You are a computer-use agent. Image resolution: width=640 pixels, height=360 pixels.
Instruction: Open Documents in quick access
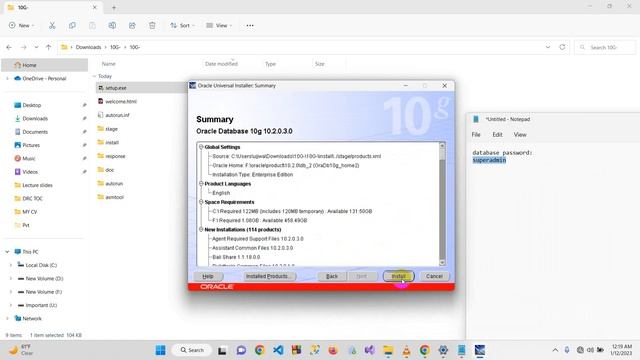pos(35,132)
